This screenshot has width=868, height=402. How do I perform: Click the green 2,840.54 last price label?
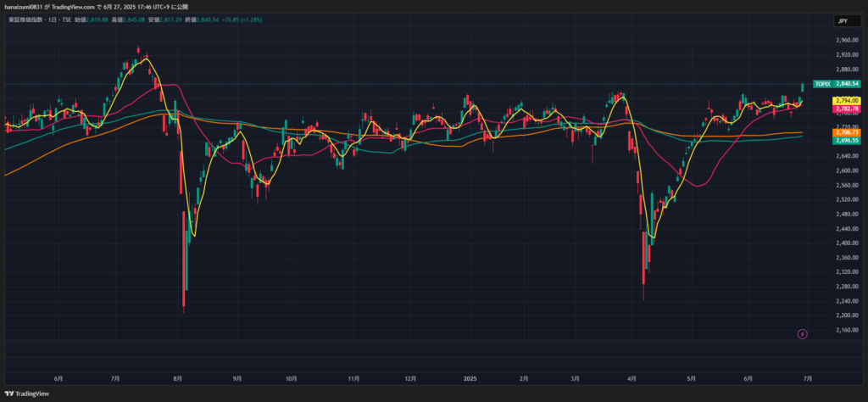pos(848,84)
